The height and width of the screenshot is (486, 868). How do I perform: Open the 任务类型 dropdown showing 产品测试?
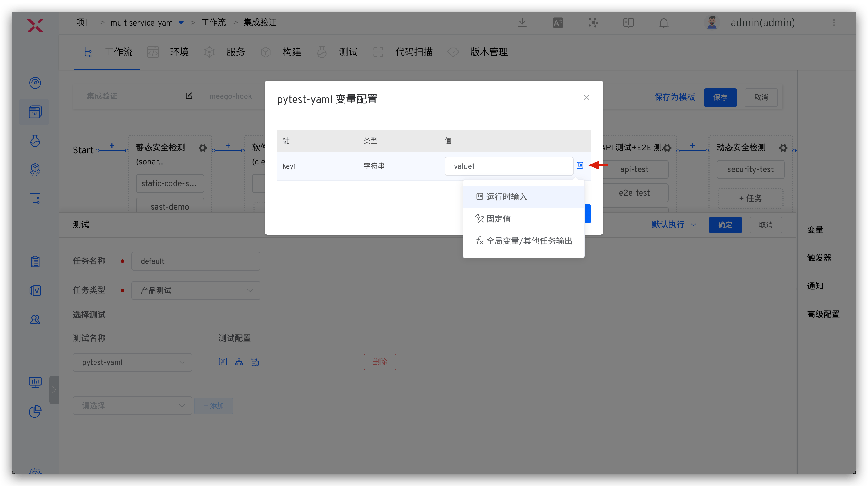[196, 290]
